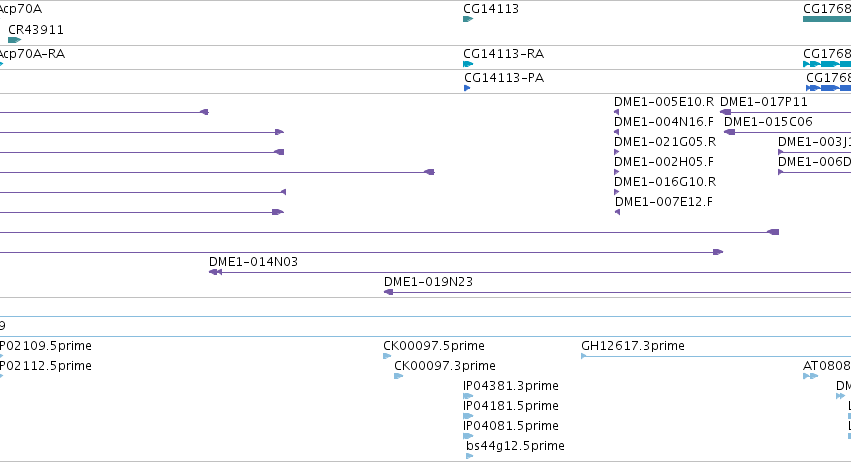Image resolution: width=851 pixels, height=462 pixels.
Task: Select the GH12617.3prime feature line
Action: point(716,357)
